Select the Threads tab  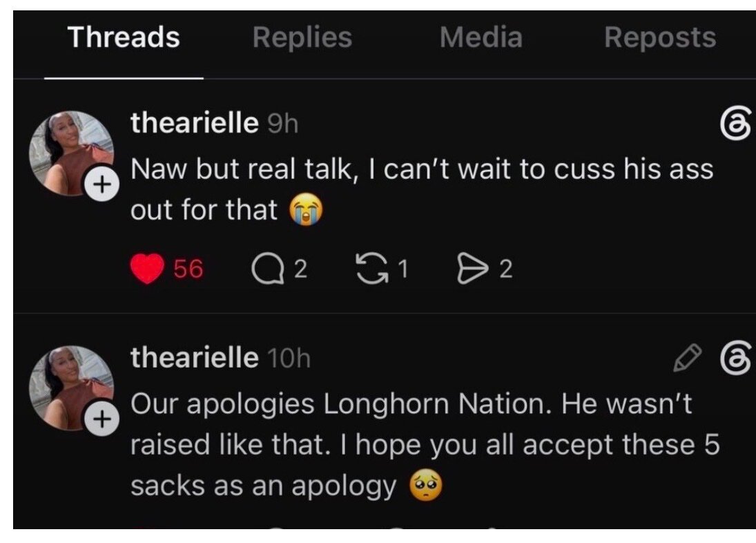(124, 37)
